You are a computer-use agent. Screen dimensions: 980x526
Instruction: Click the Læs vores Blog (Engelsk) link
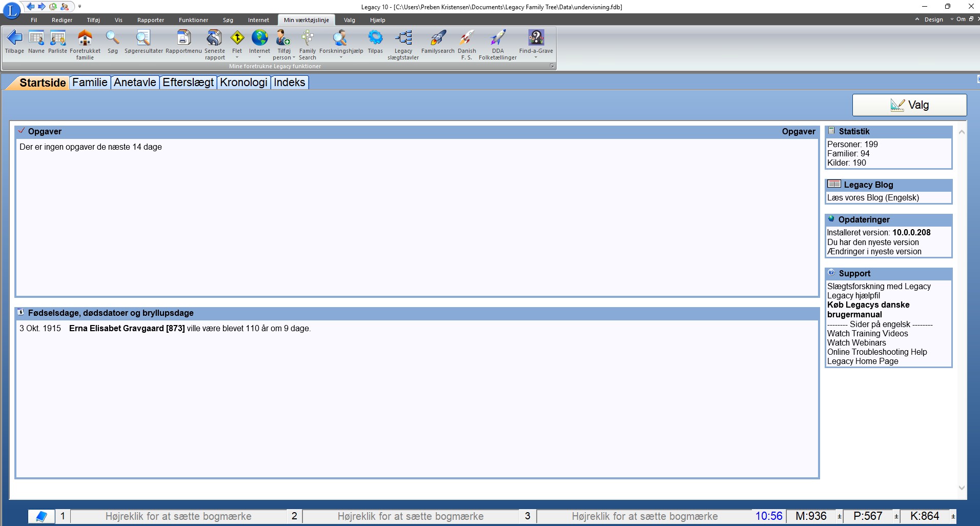pyautogui.click(x=873, y=198)
